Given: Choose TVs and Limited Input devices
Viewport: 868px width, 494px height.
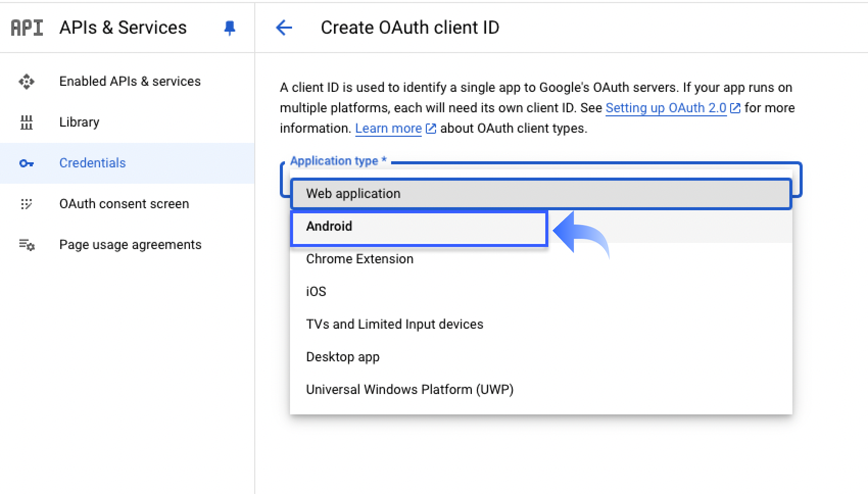Looking at the screenshot, I should [541, 324].
